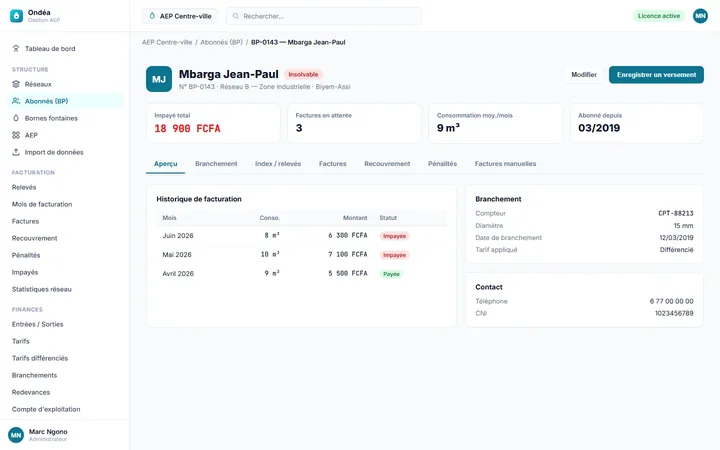Switch to the Aperçu tab
The height and width of the screenshot is (450, 720).
click(x=165, y=164)
